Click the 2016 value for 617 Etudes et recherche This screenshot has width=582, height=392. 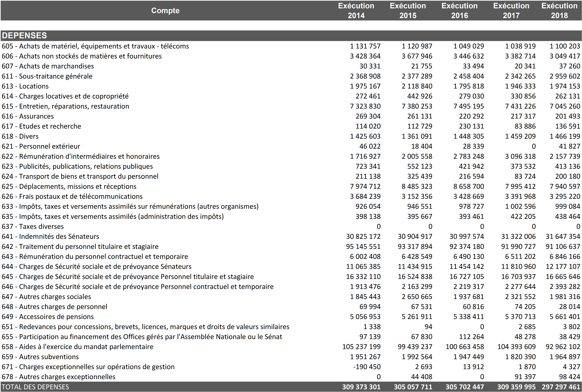(x=471, y=126)
